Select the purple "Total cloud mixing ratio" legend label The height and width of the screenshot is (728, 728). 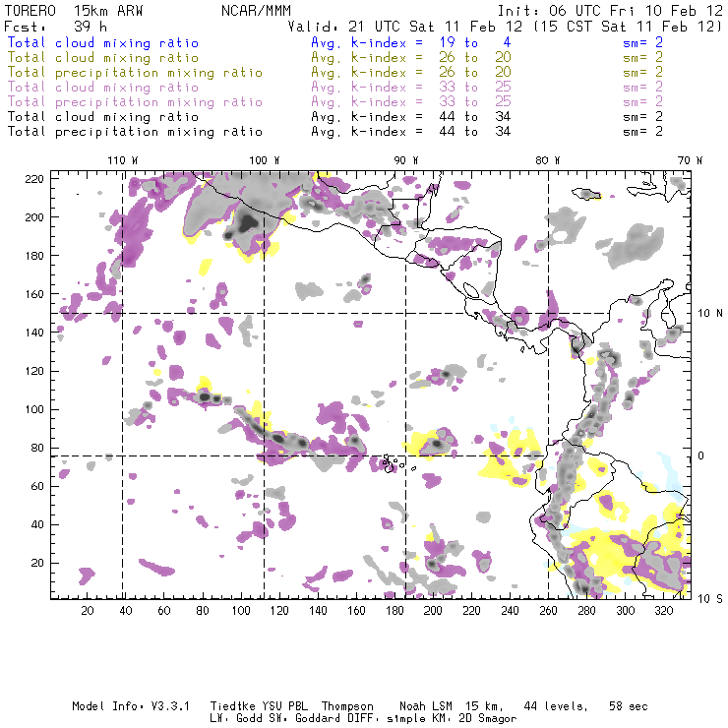point(103,88)
